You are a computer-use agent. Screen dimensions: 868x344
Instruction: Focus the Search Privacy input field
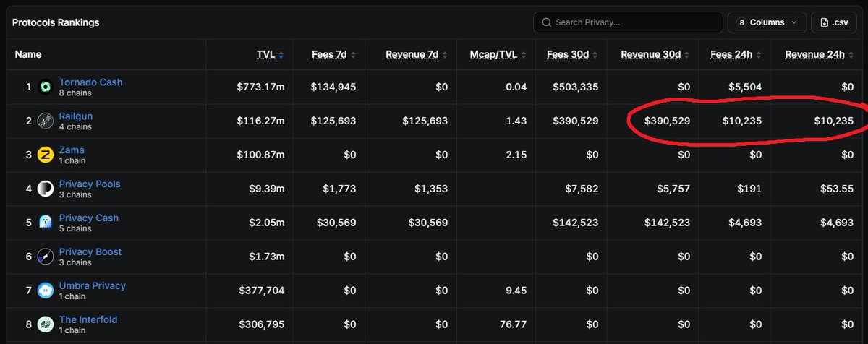pyautogui.click(x=628, y=22)
